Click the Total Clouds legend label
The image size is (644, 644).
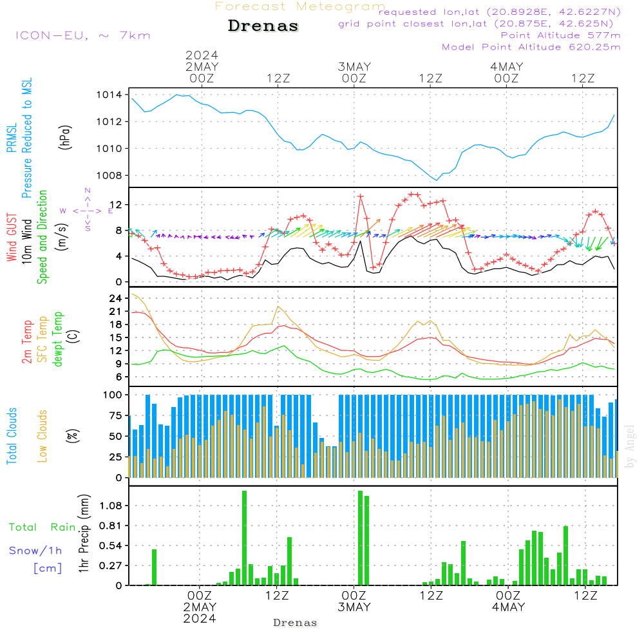(12, 436)
